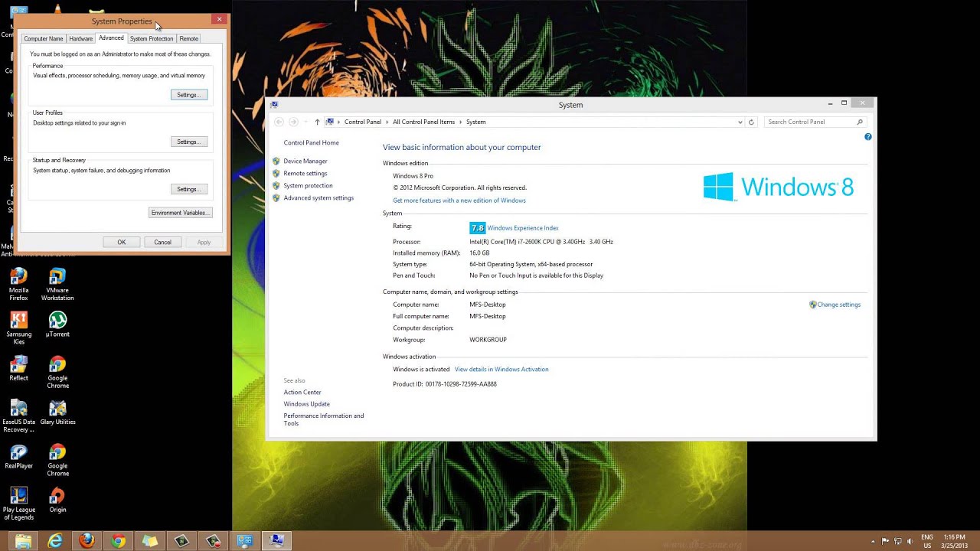Go back in System window navigation
This screenshot has width=980, height=551.
pyautogui.click(x=279, y=122)
